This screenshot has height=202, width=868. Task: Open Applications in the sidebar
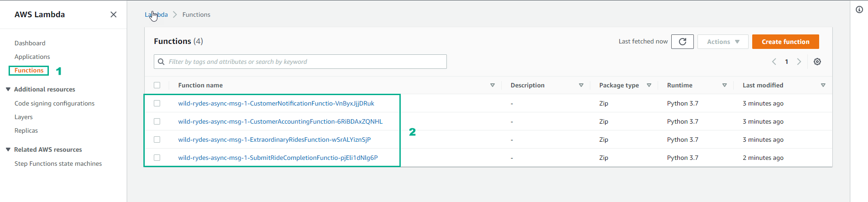32,57
